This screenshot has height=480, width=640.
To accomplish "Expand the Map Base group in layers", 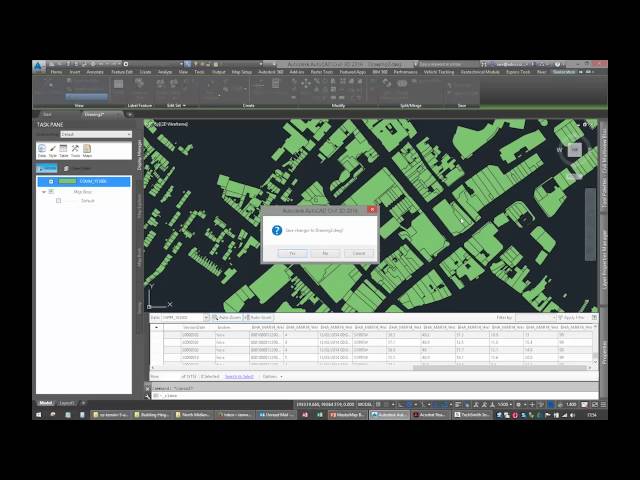I will [44, 191].
